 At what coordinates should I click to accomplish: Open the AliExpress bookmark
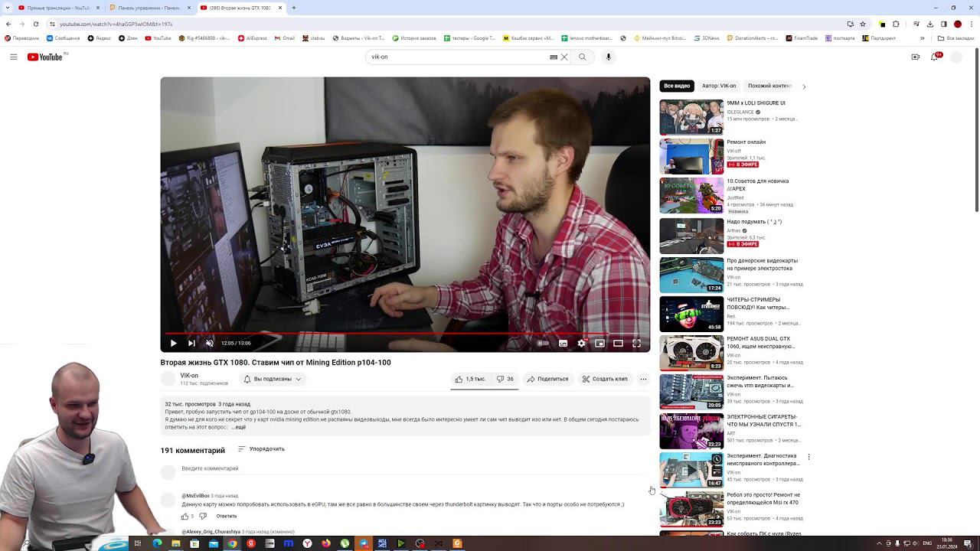pos(252,38)
